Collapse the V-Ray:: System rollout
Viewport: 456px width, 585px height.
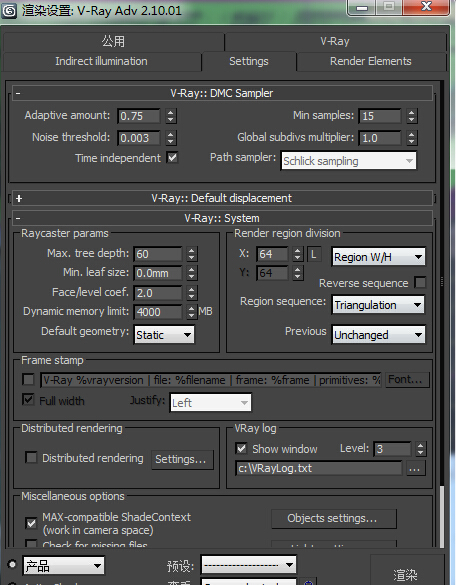pyautogui.click(x=222, y=218)
